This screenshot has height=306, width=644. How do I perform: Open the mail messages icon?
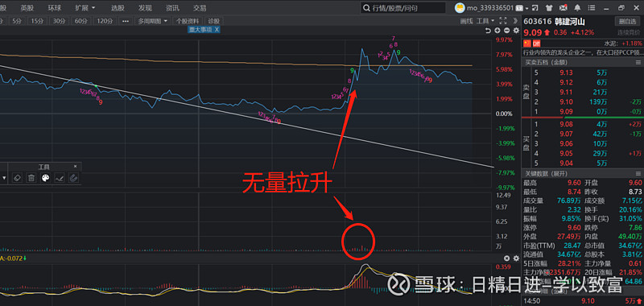pos(563,8)
